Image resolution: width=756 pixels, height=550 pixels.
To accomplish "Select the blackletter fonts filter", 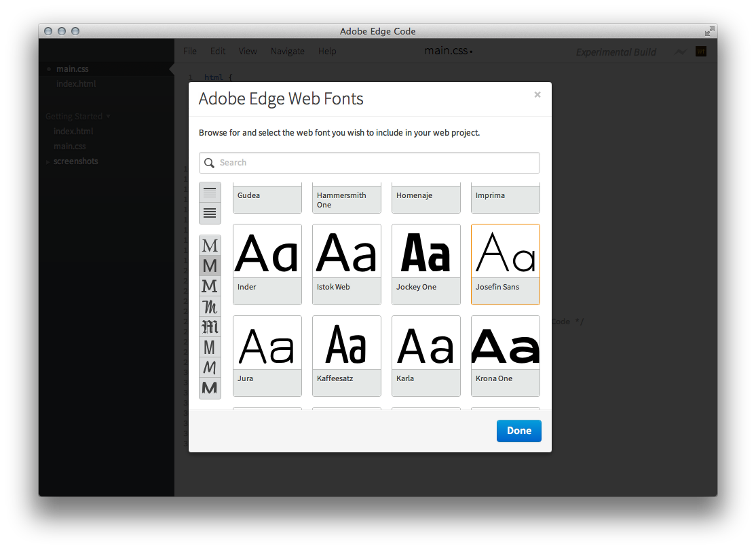I will 210,326.
